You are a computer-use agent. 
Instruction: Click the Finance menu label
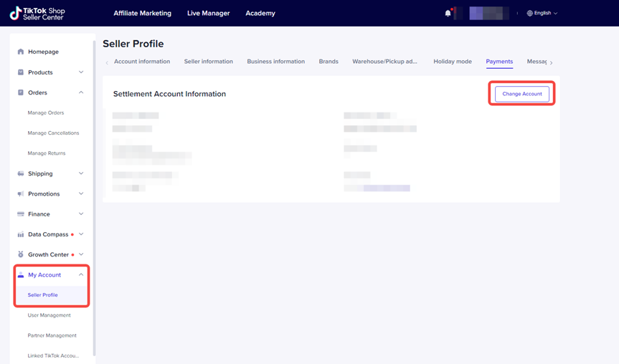pyautogui.click(x=39, y=214)
